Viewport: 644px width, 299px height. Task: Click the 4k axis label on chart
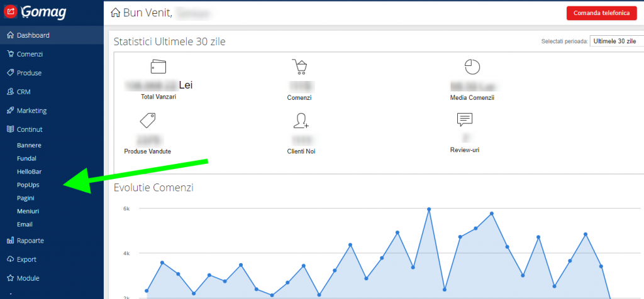[x=126, y=254]
